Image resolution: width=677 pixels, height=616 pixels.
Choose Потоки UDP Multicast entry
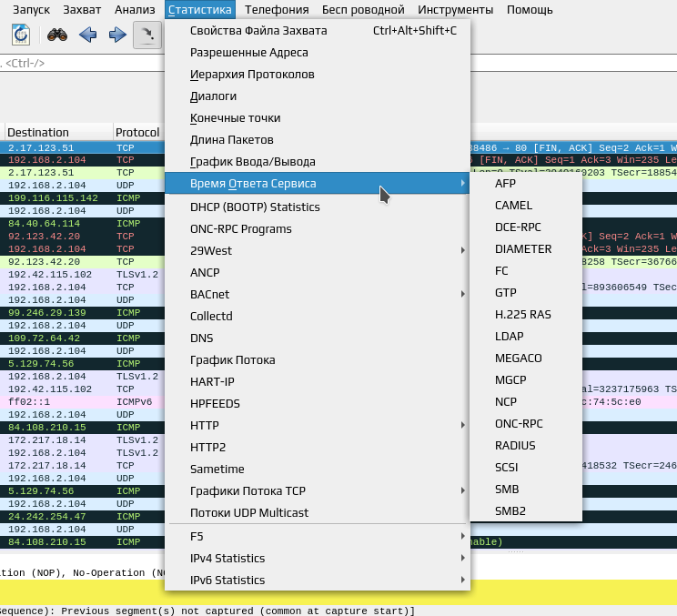click(x=318, y=512)
